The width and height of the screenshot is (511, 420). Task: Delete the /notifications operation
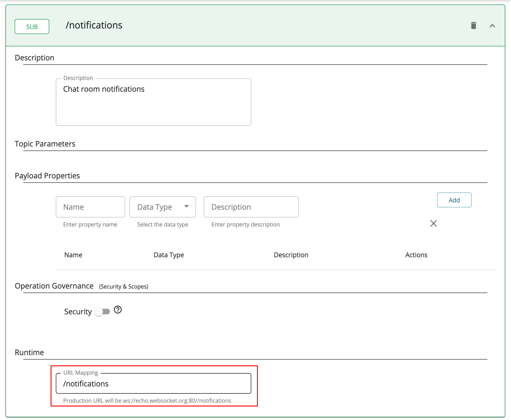coord(473,26)
